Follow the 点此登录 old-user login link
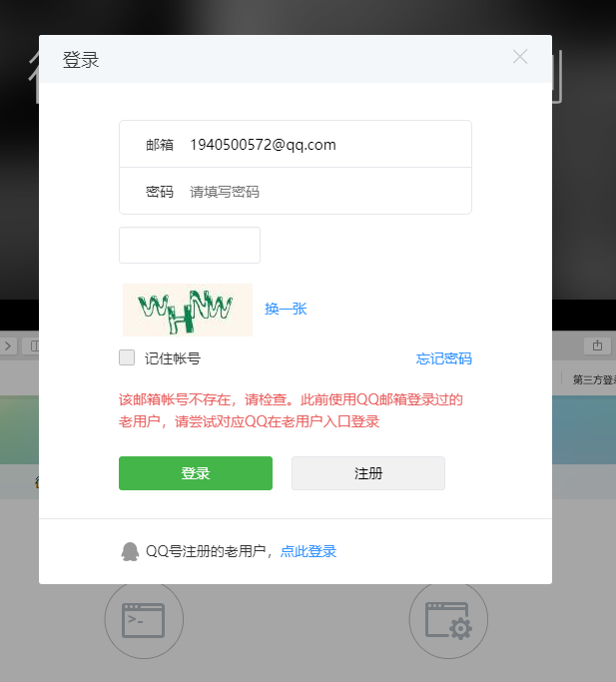Image resolution: width=616 pixels, height=682 pixels. click(308, 551)
